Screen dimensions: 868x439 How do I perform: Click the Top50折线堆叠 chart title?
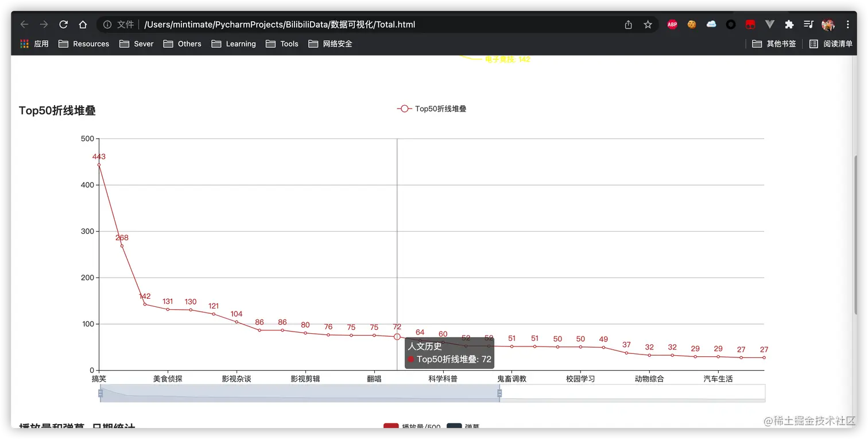[x=57, y=110]
